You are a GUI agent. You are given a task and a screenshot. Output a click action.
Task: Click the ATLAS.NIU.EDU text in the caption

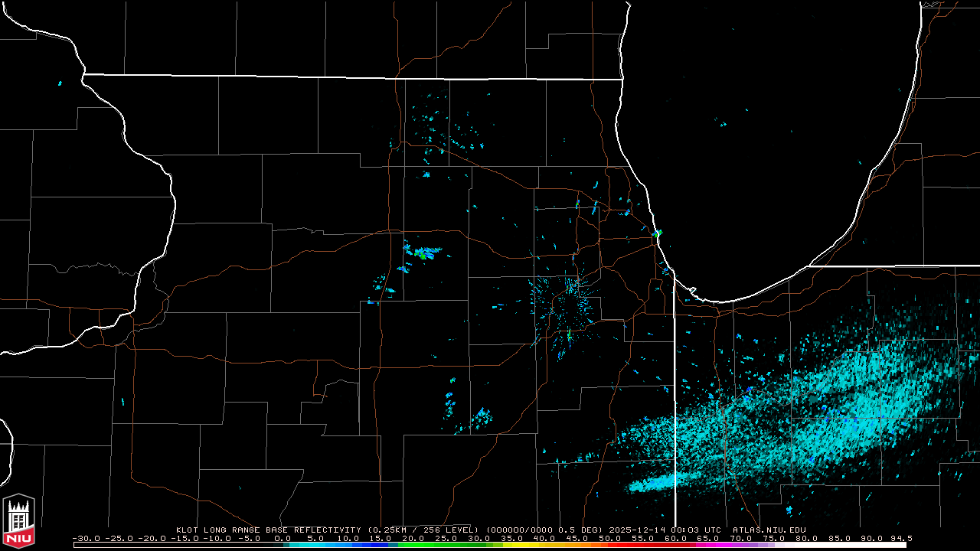point(769,530)
